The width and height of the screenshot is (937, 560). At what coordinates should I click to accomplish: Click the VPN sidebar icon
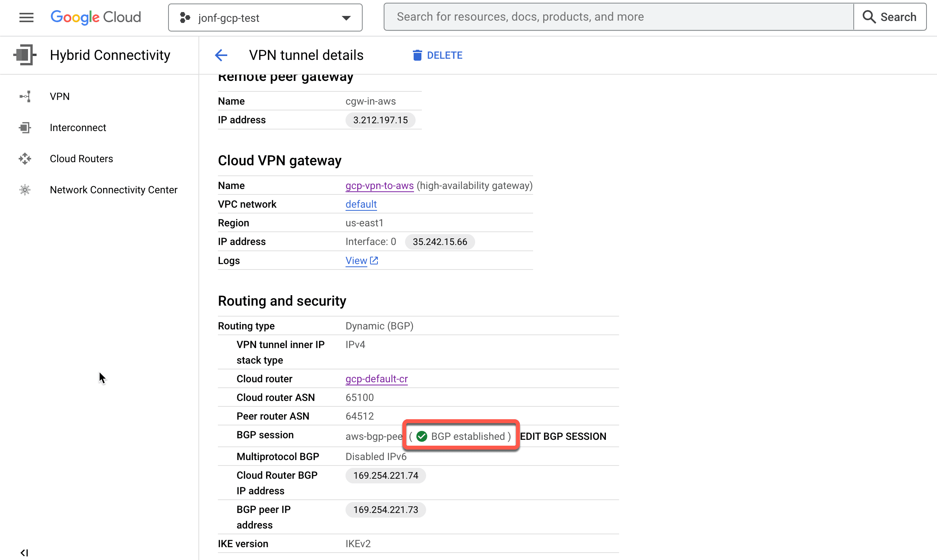[x=25, y=96]
